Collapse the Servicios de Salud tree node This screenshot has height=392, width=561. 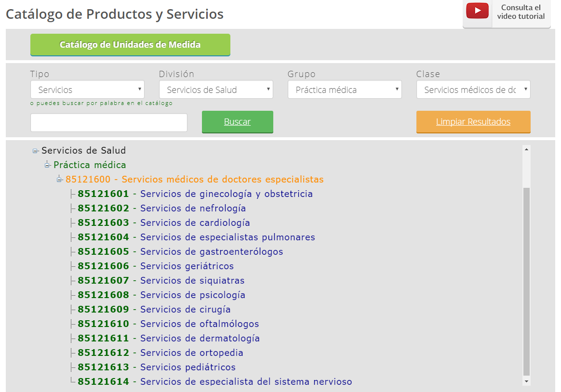click(35, 151)
